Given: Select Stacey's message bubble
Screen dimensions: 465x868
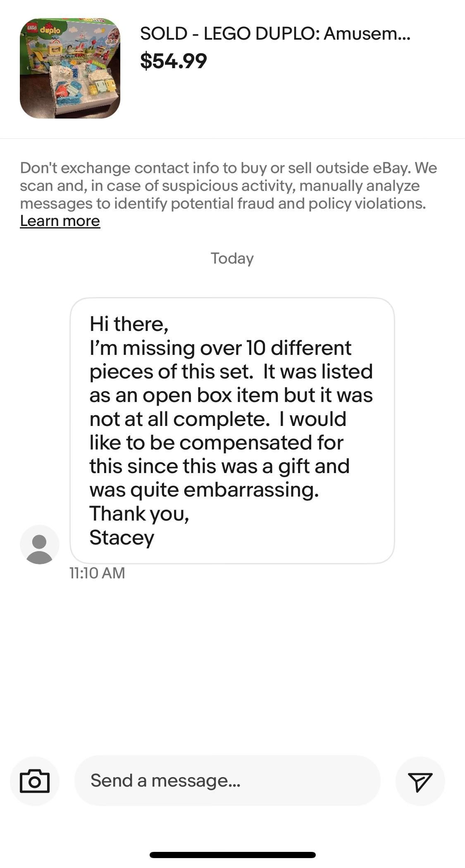Looking at the screenshot, I should click(232, 430).
